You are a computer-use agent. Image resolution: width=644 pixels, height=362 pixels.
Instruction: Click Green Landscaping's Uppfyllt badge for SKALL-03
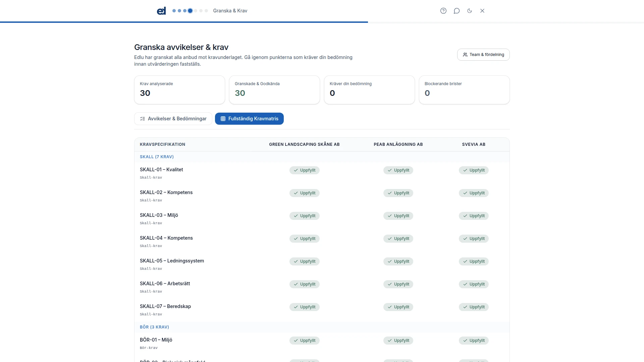click(305, 216)
